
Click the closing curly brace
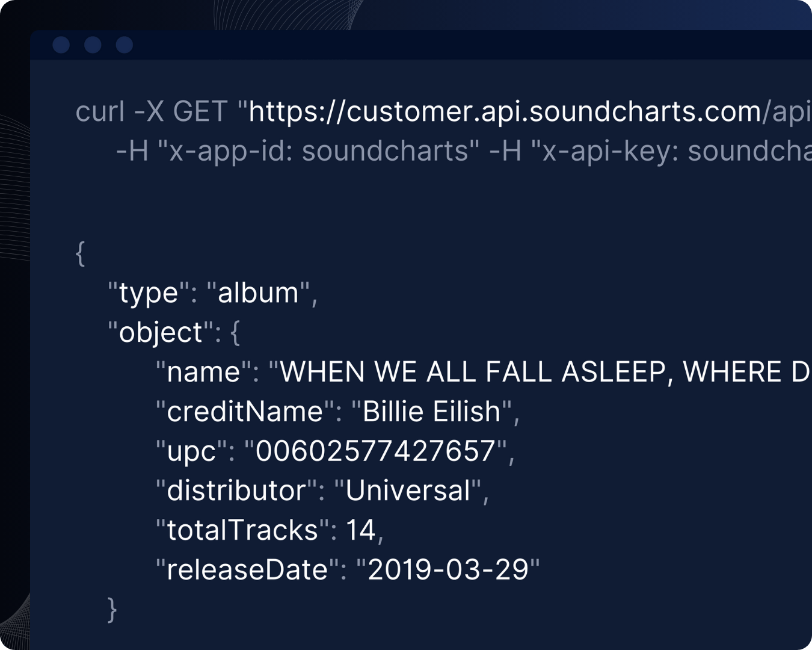tap(112, 609)
